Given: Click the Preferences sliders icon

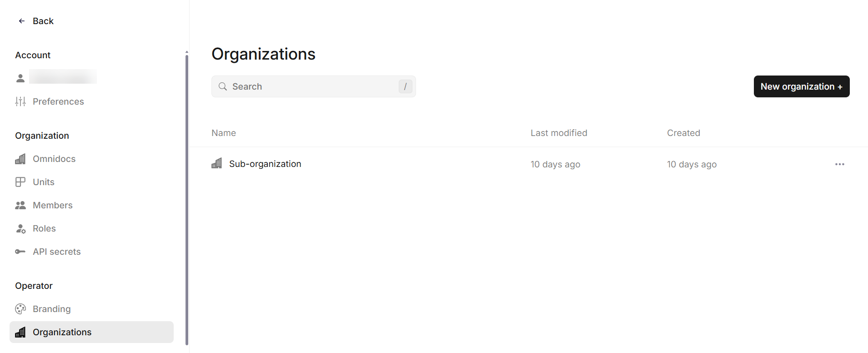Looking at the screenshot, I should [20, 101].
